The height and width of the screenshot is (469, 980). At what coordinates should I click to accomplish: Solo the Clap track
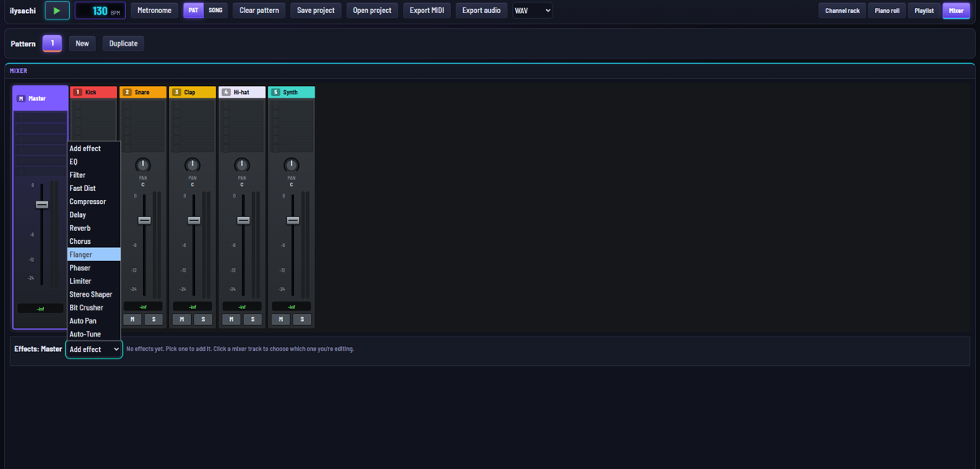point(203,319)
